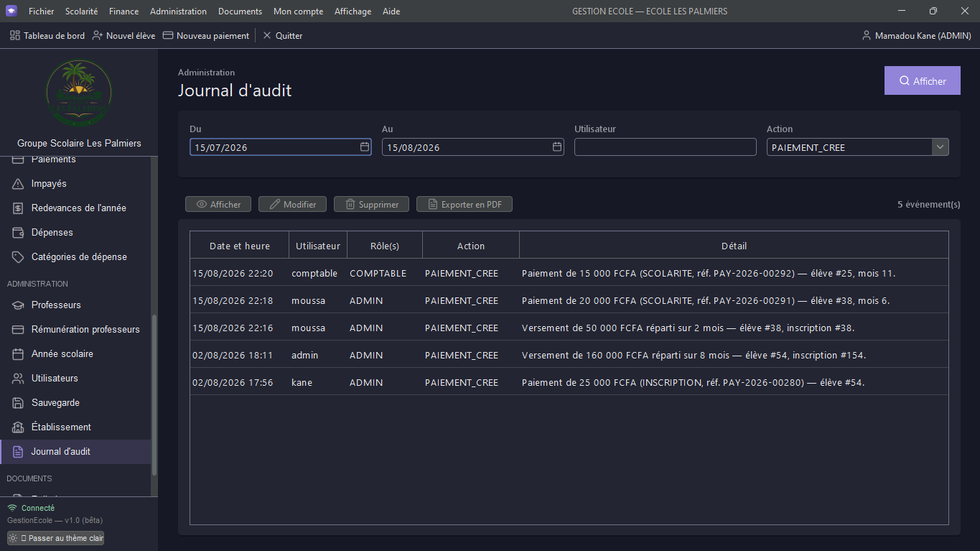Open the Mon compte menu

[299, 11]
